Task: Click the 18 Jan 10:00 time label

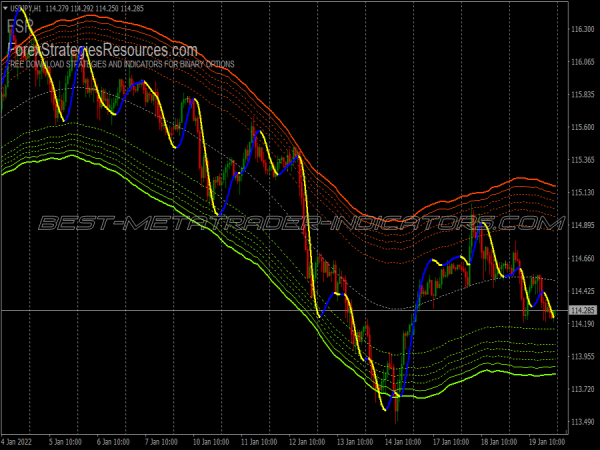Action: [499, 442]
